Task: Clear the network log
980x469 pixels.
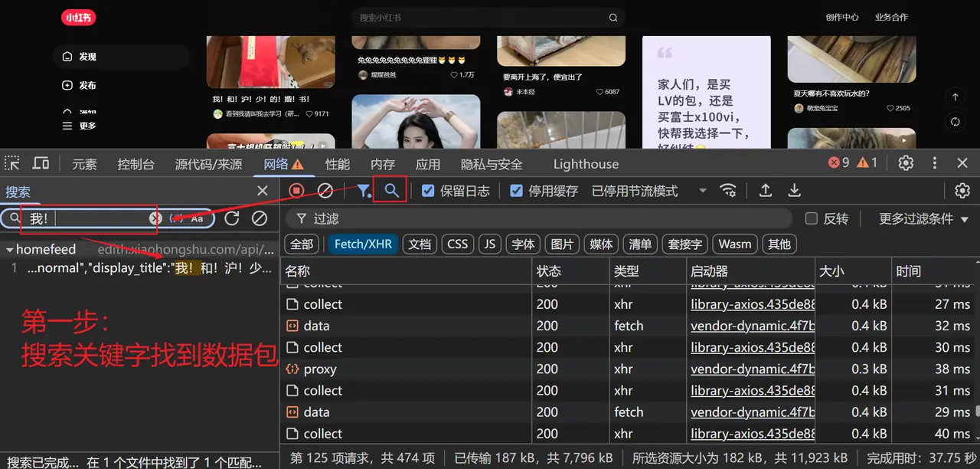Action: (325, 191)
